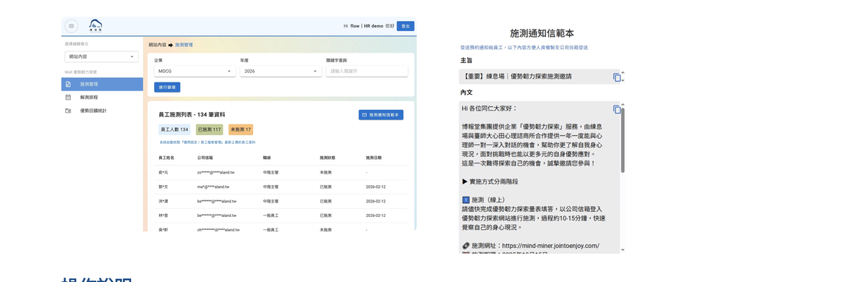Click the mind-miner.jointoenjoy.com URL text
Image resolution: width=868 pixels, height=282 pixels.
(x=550, y=246)
